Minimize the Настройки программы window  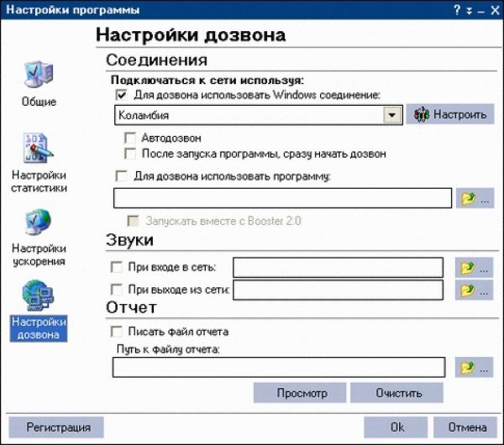point(481,13)
